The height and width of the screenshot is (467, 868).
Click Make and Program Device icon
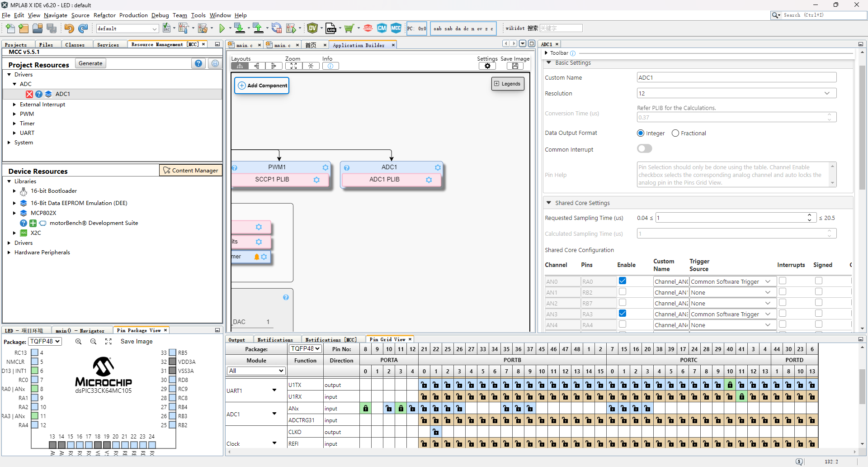[x=240, y=29]
